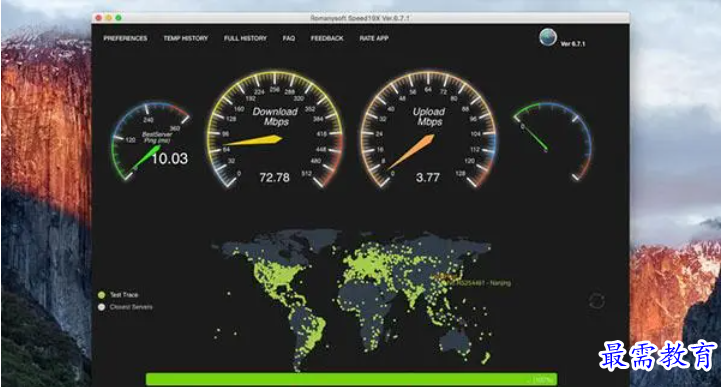The height and width of the screenshot is (387, 723).
Task: Click the globe app icon beside Ver 6.7.1
Action: click(548, 37)
